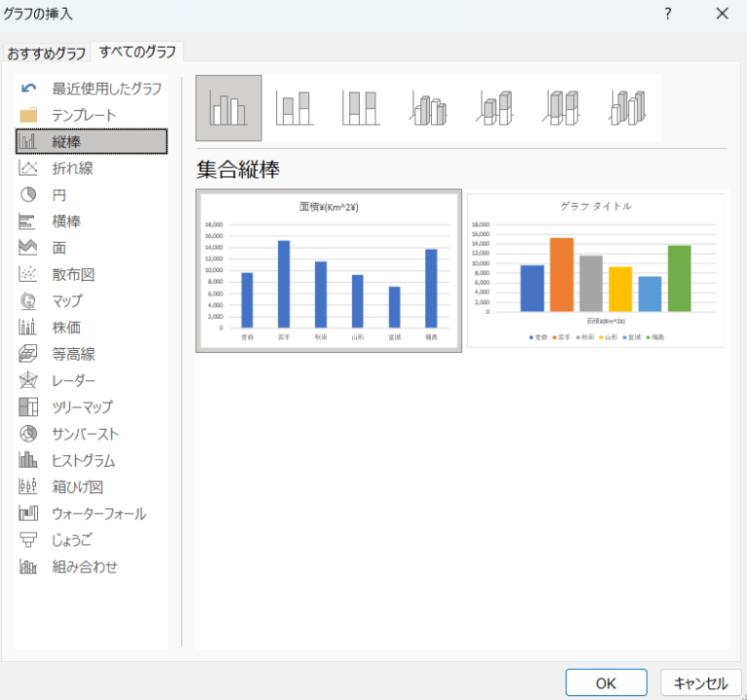Switch to the すべてのグラフ tab

pyautogui.click(x=138, y=52)
